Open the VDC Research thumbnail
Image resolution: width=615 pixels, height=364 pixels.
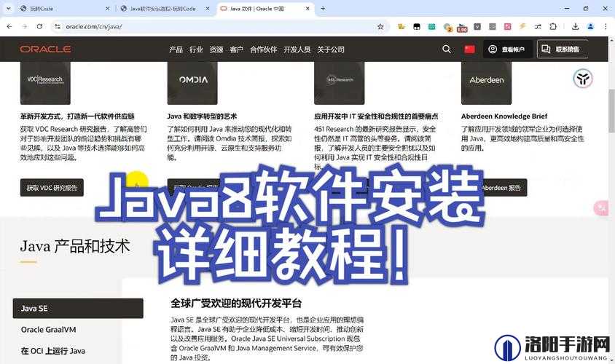(x=45, y=83)
